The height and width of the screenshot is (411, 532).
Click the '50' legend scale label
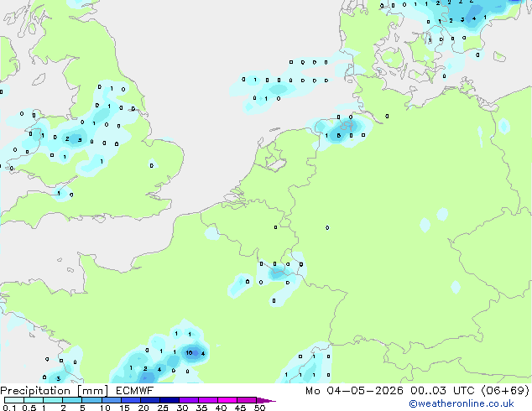coord(260,408)
